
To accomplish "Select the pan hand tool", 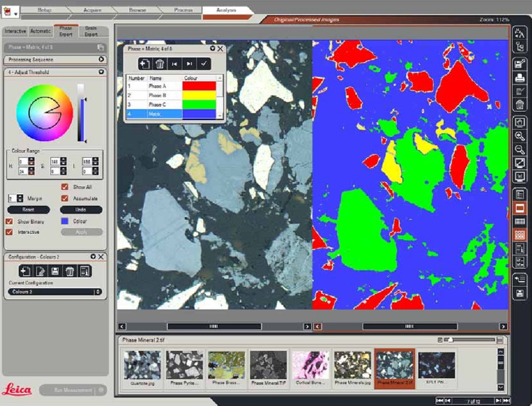I will coord(519,122).
